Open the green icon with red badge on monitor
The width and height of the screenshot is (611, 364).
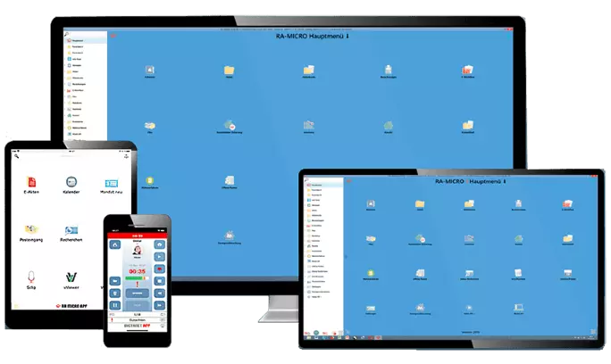tap(230, 126)
